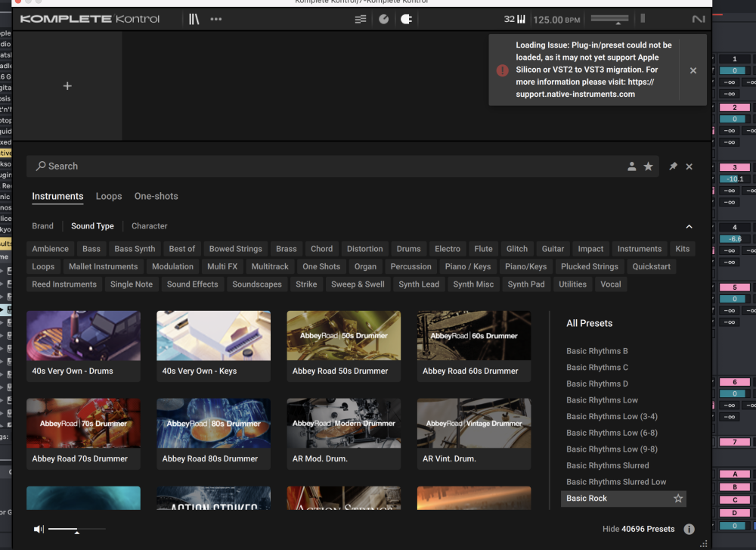Open the info icon at bottom right
756x550 pixels.
pos(689,530)
